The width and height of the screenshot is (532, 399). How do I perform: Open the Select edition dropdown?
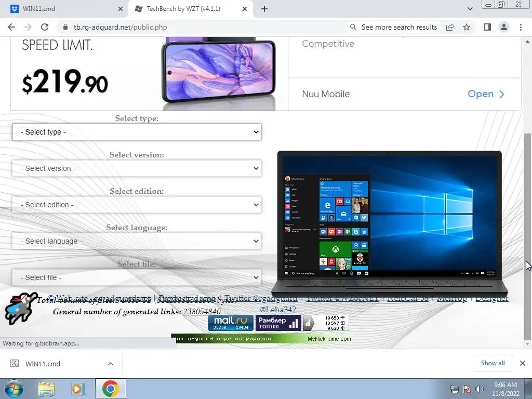click(x=137, y=205)
